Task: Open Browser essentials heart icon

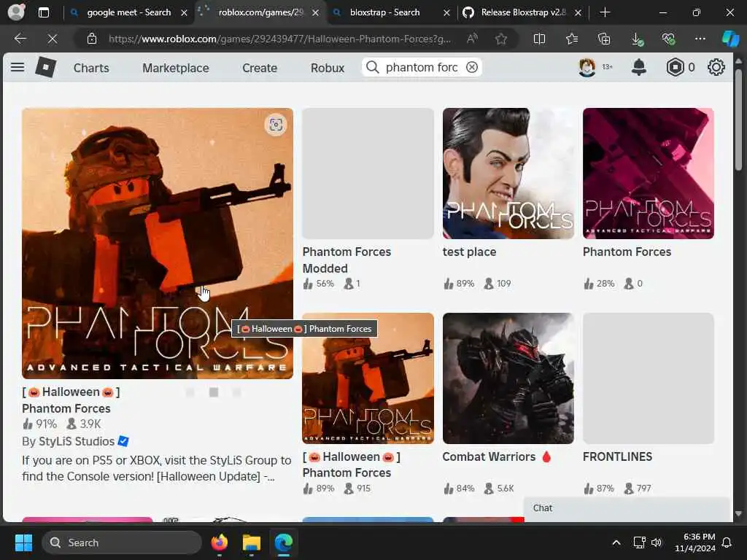Action: pyautogui.click(x=668, y=39)
